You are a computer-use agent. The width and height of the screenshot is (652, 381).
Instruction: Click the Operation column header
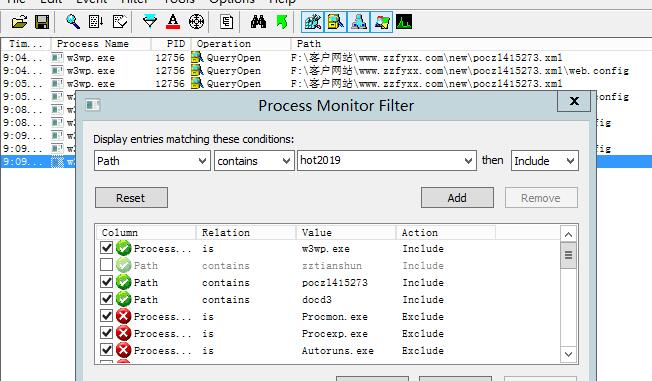coord(241,44)
